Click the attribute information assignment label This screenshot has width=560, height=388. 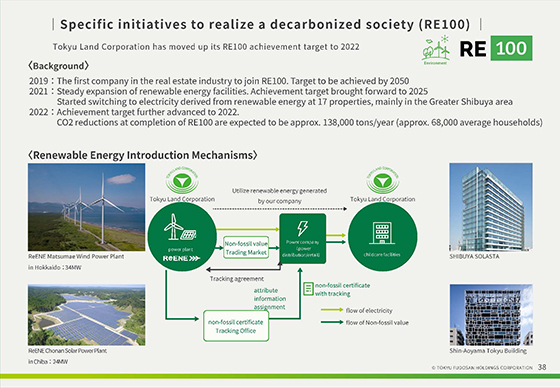coord(270,298)
